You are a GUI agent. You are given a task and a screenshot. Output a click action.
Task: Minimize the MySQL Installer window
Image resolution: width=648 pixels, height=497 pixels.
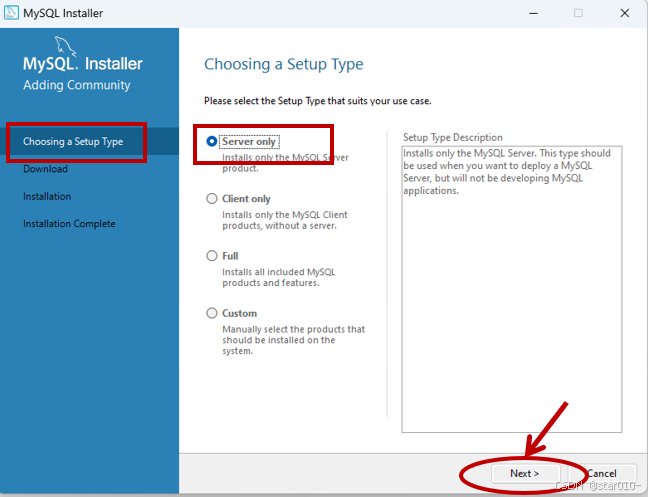534,13
